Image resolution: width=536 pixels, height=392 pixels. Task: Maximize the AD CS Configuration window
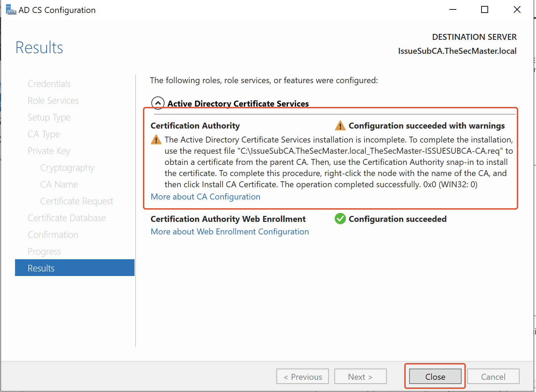pyautogui.click(x=485, y=9)
